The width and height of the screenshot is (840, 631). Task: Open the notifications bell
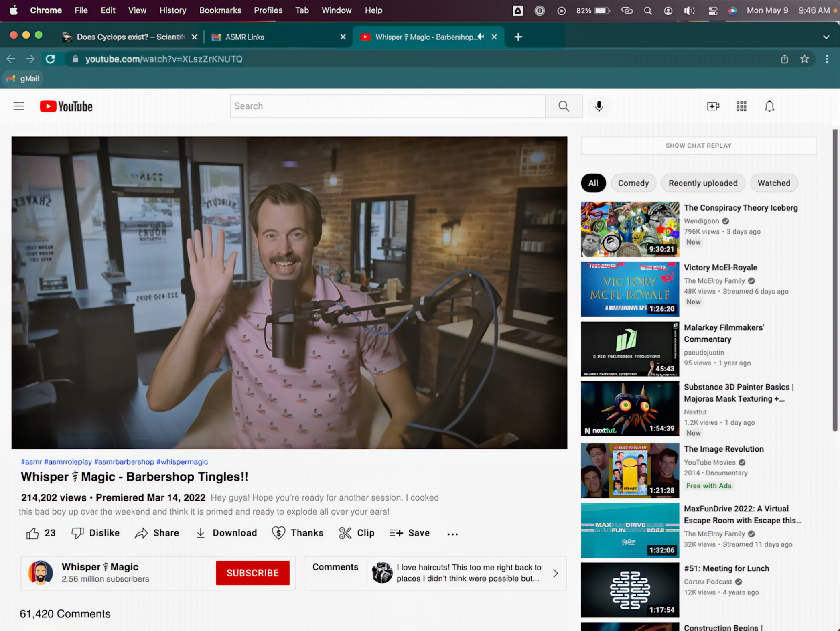coord(769,106)
